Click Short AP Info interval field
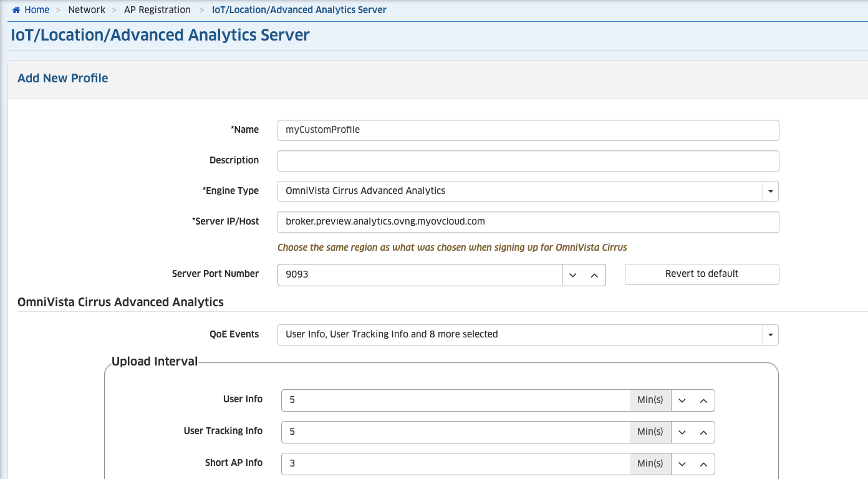Viewport: 868px width, 479px height. (x=456, y=464)
